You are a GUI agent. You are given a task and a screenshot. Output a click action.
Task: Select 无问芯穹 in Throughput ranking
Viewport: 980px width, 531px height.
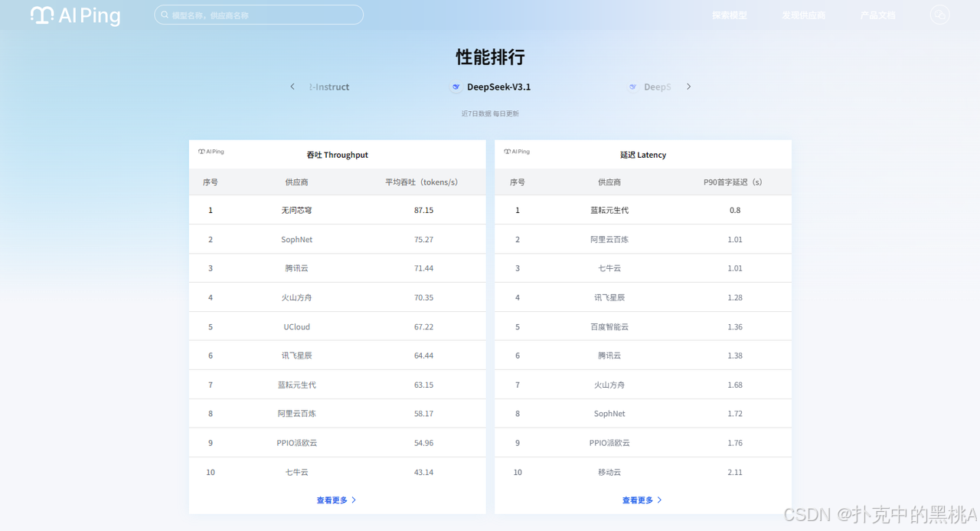tap(296, 210)
